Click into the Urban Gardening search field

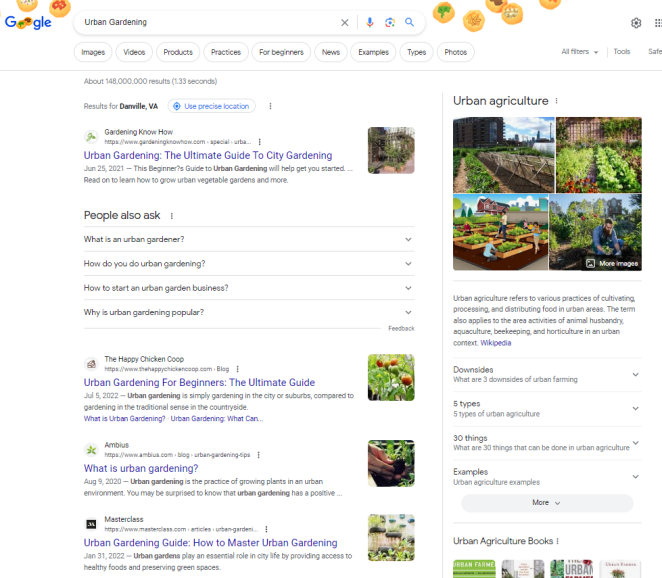point(209,22)
